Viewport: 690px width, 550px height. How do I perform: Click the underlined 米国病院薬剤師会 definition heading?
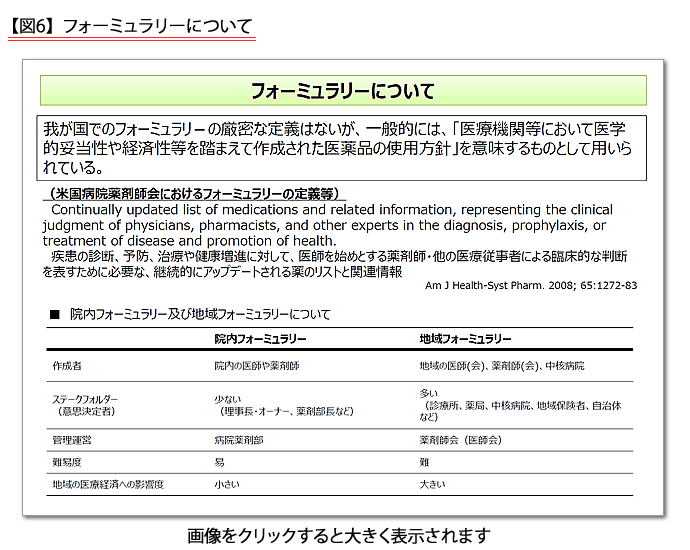point(194,194)
